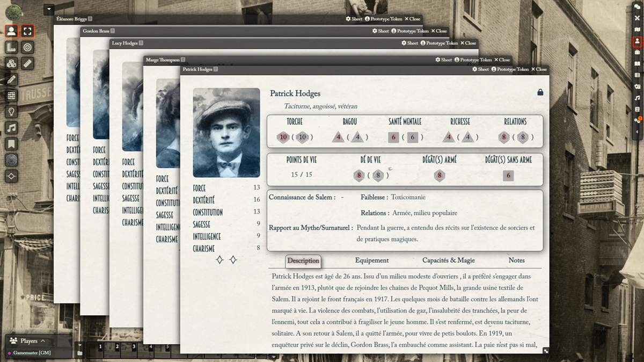The image size is (644, 362).
Task: Click Patrick Hodges portrait image
Action: pyautogui.click(x=226, y=133)
